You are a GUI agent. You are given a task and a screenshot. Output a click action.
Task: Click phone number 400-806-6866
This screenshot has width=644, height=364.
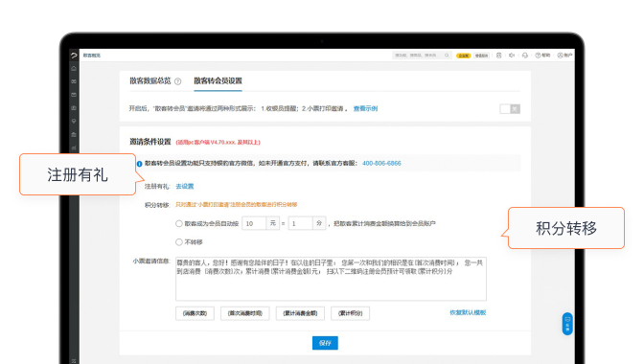pyautogui.click(x=381, y=164)
